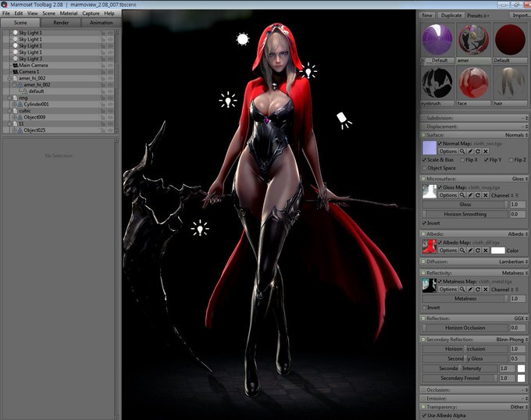Click the Main Camera icon in scene tree
The height and width of the screenshot is (420, 531).
click(16, 65)
